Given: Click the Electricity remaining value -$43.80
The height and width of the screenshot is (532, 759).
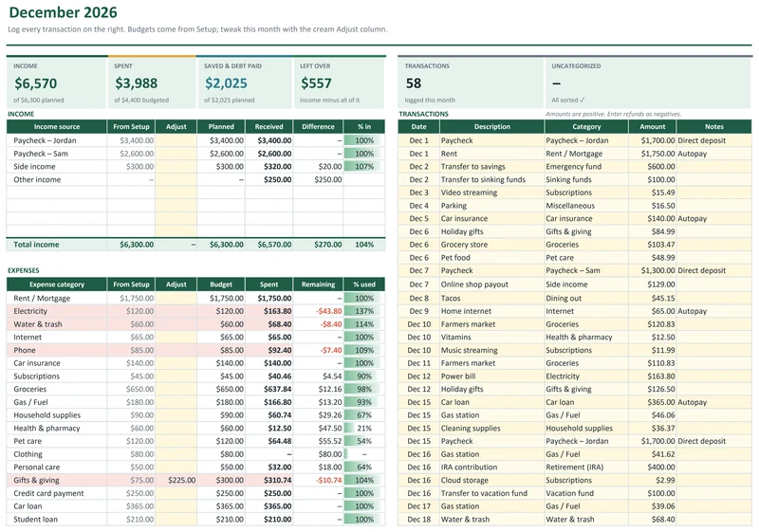Looking at the screenshot, I should pos(318,311).
